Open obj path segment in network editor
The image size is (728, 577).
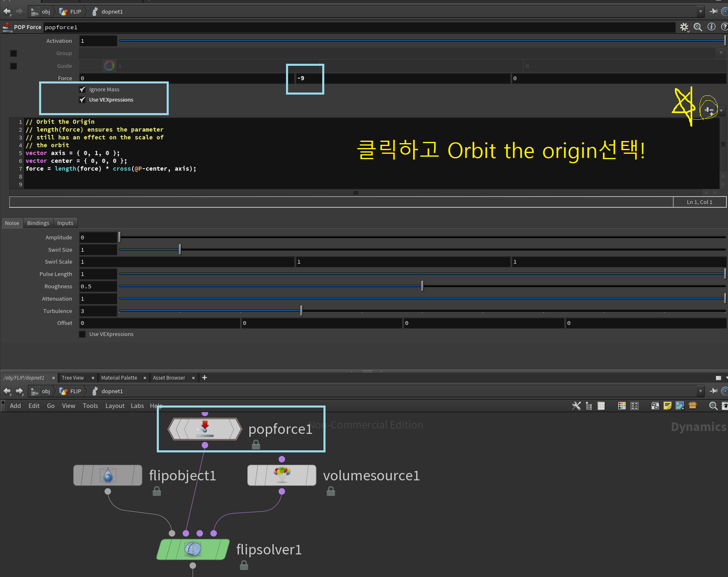pos(41,391)
